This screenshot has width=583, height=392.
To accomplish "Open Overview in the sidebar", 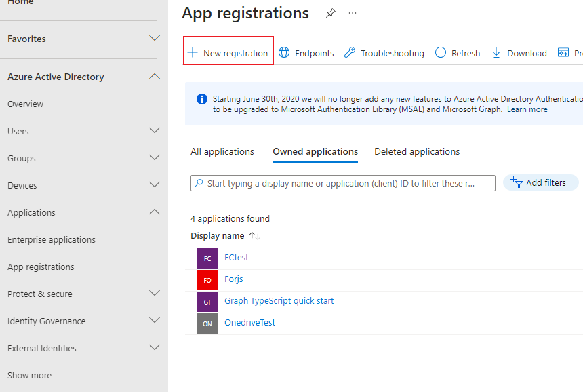I will coord(25,104).
